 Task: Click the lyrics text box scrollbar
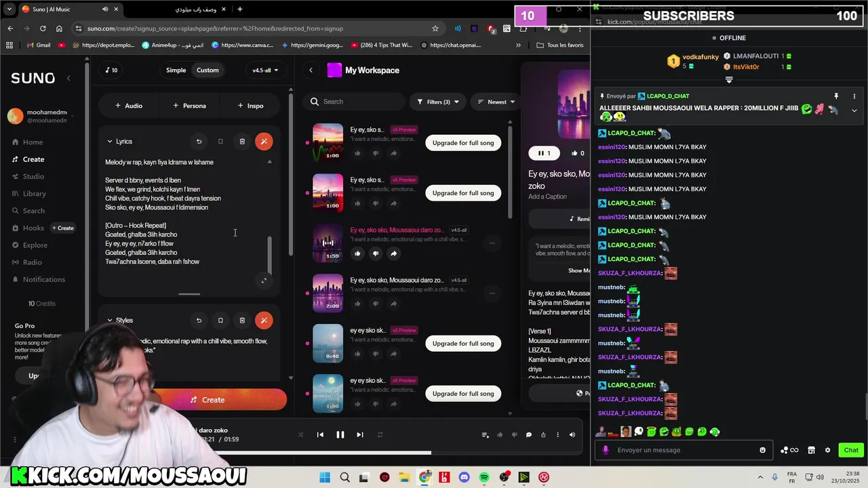pyautogui.click(x=270, y=254)
